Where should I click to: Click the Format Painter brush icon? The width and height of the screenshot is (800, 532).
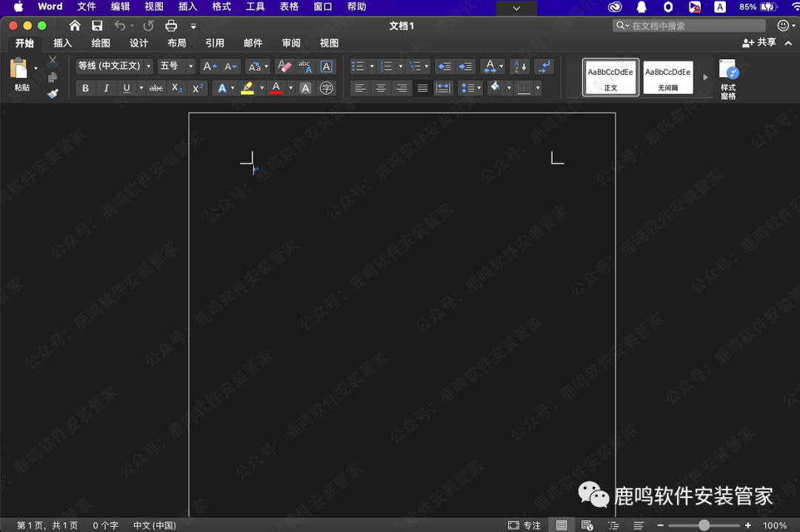pos(53,94)
